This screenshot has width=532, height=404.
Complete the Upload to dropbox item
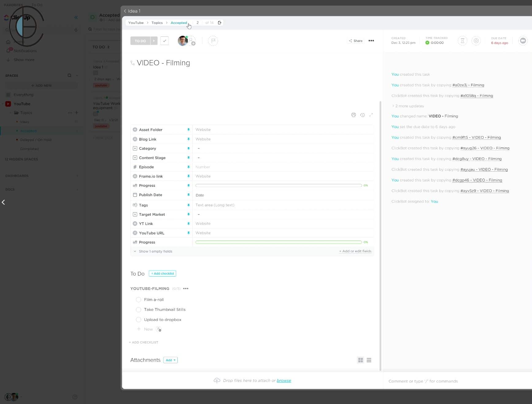pyautogui.click(x=138, y=319)
